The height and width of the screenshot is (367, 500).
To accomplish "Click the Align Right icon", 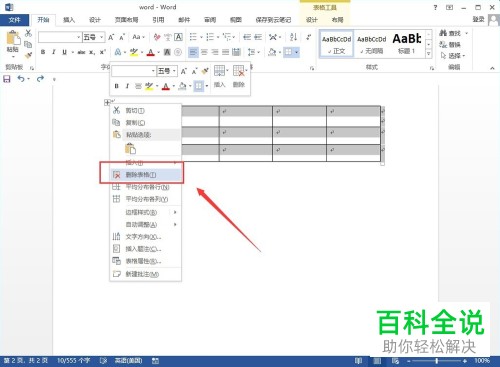I will click(x=215, y=52).
